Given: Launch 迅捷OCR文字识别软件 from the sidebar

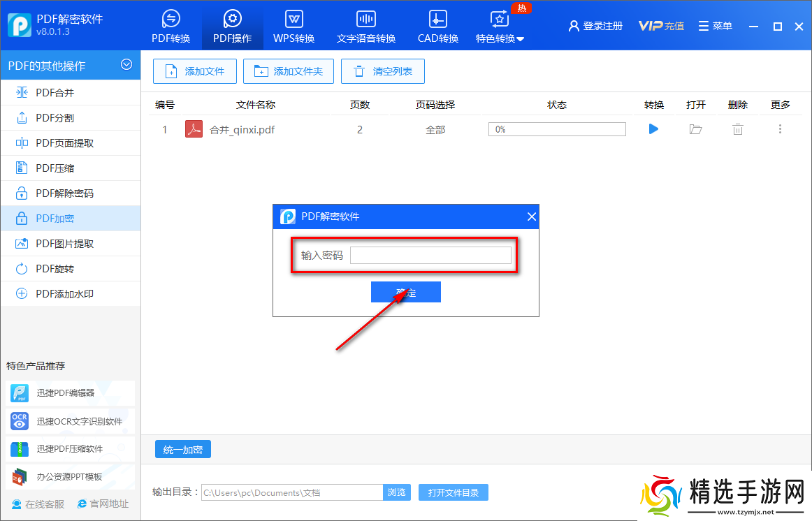Looking at the screenshot, I should pyautogui.click(x=70, y=420).
